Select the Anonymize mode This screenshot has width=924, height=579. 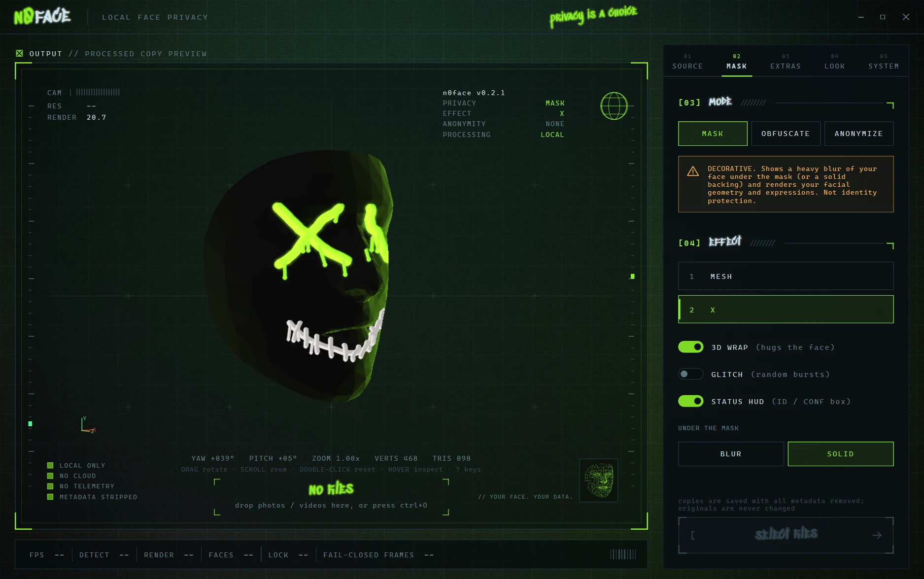(858, 134)
